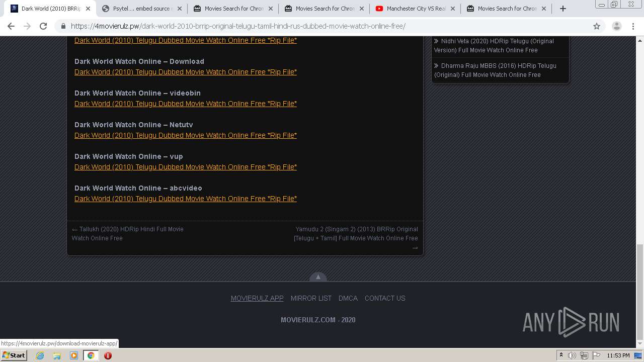Open previous post Tallukh (2020) HDRip Hindi
644x362 pixels.
coord(127,233)
